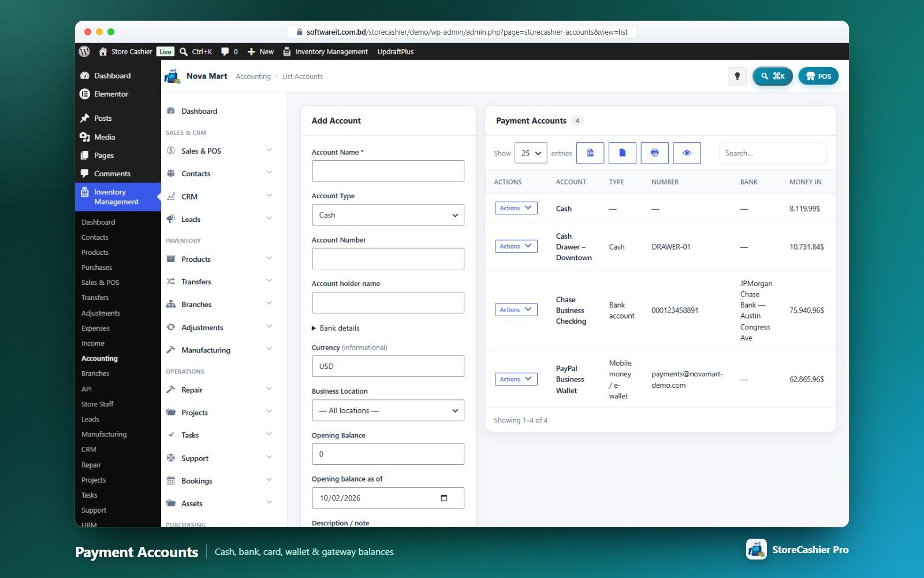Image resolution: width=924 pixels, height=578 pixels.
Task: Click the second export file icon button
Action: pyautogui.click(x=623, y=153)
